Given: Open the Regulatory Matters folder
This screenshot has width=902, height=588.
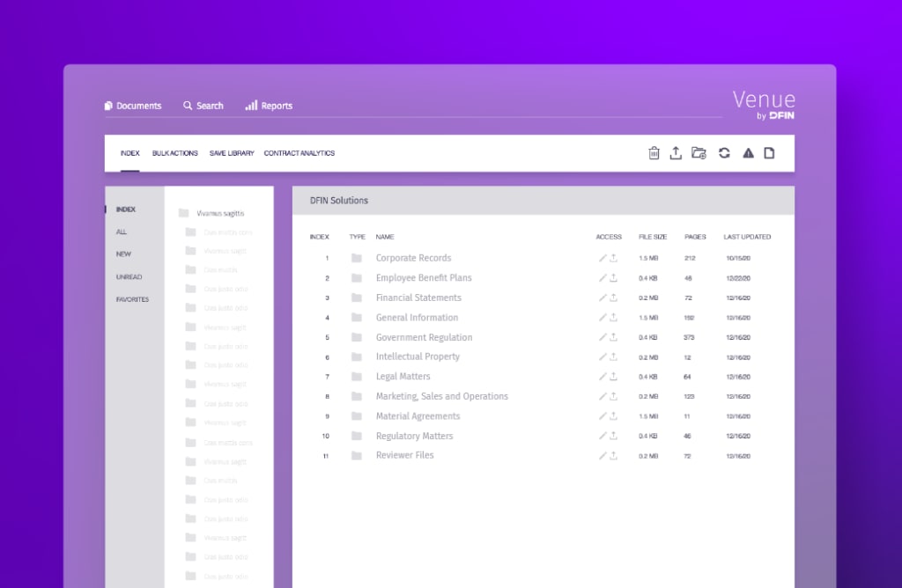Looking at the screenshot, I should [x=414, y=436].
